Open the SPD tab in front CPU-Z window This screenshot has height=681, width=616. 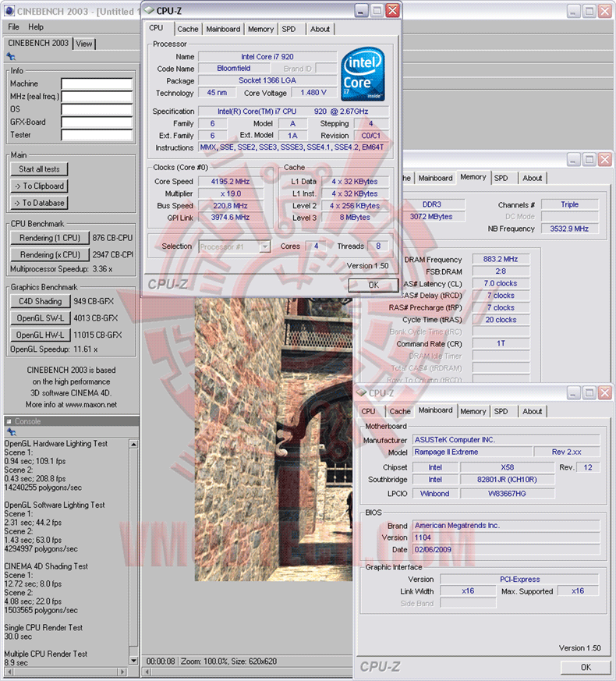click(289, 29)
